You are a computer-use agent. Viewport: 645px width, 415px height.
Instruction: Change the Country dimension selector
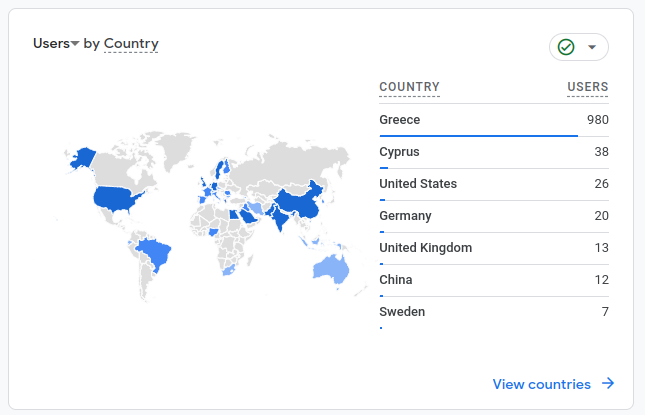(131, 43)
